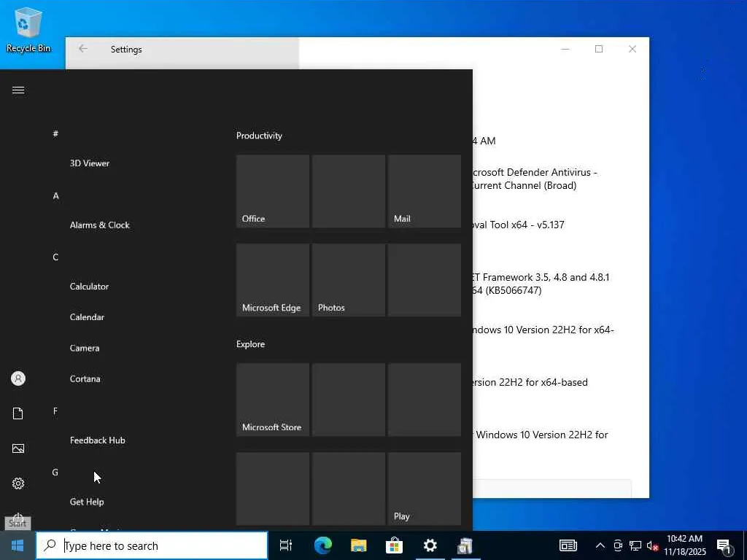This screenshot has height=560, width=747.
Task: Open Feedback Hub from the app list
Action: click(x=97, y=440)
